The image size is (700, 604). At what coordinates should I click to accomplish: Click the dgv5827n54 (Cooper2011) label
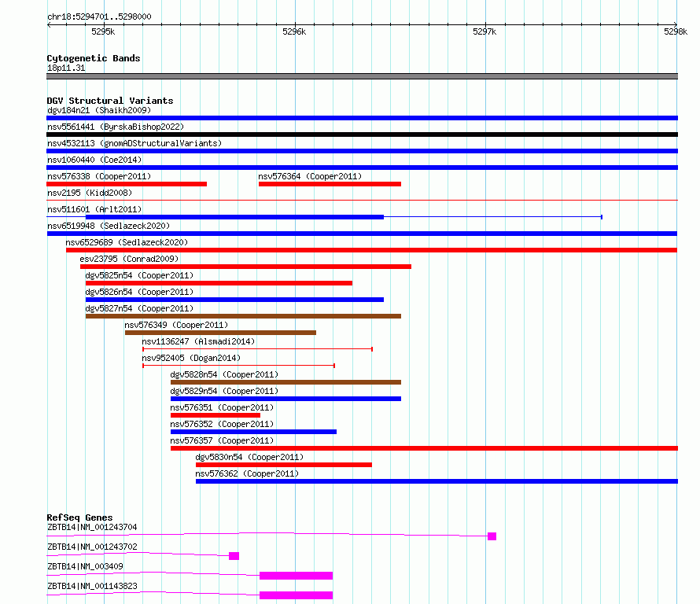click(x=139, y=308)
